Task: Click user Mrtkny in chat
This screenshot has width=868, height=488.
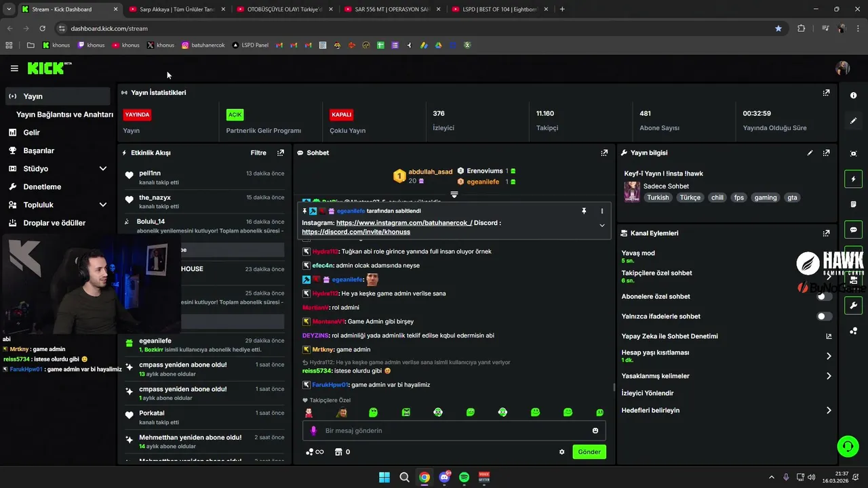Action: pyautogui.click(x=321, y=350)
